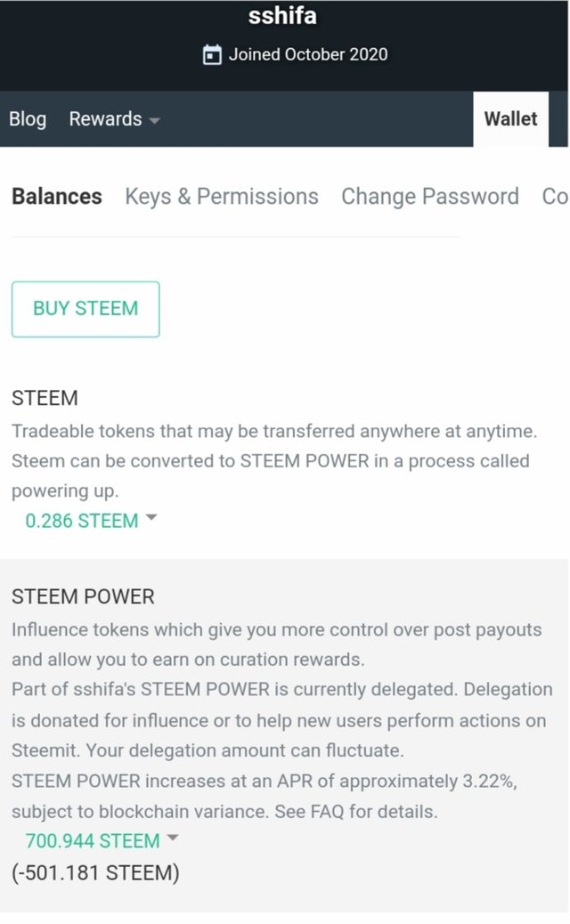Image resolution: width=570 pixels, height=924 pixels.
Task: Click the caret next to 0.286 STEEM
Action: coord(151,518)
